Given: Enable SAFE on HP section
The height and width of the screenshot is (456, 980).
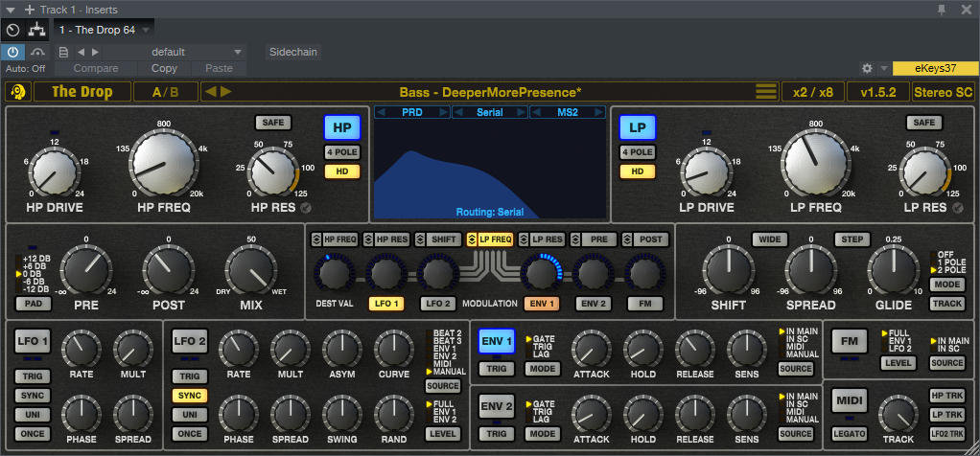Looking at the screenshot, I should pos(273,123).
